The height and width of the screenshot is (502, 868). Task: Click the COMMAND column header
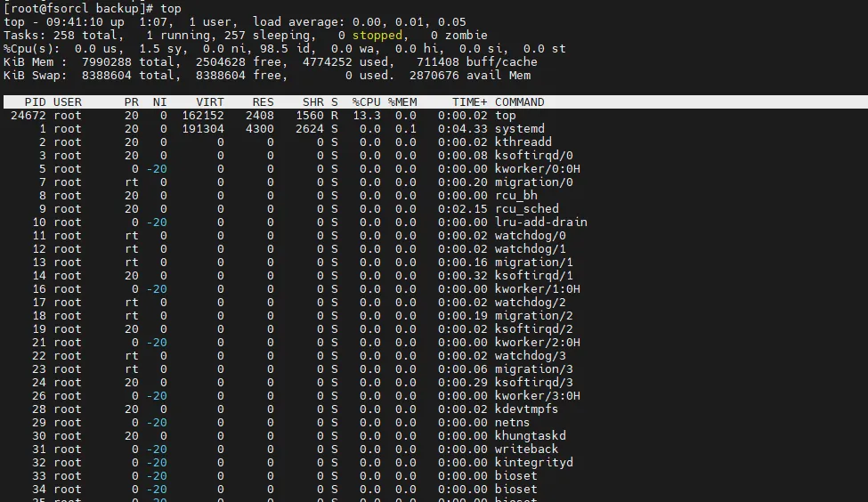(x=519, y=102)
